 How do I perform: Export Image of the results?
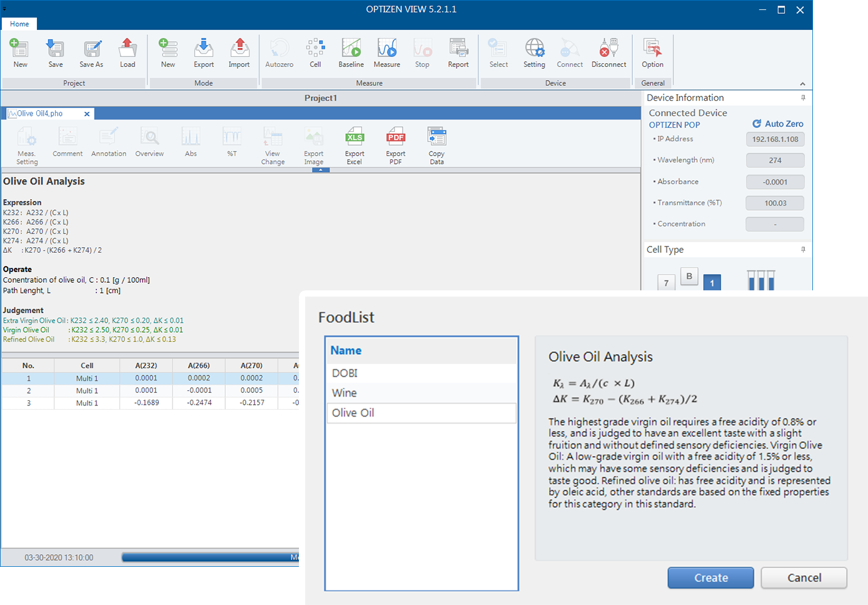pyautogui.click(x=314, y=146)
